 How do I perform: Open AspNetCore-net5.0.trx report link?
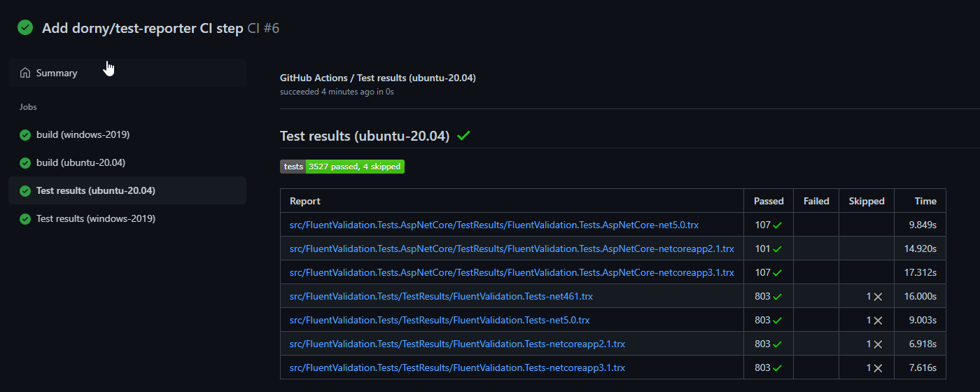pos(494,225)
